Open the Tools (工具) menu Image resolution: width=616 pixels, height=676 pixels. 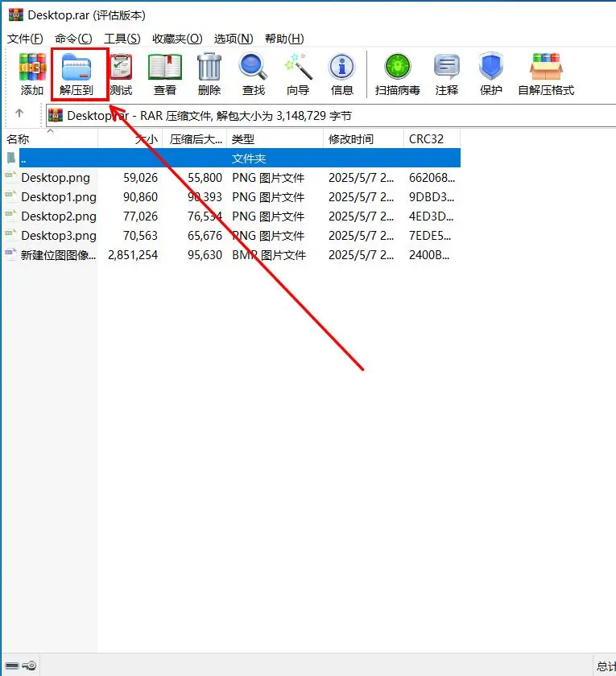[x=122, y=39]
